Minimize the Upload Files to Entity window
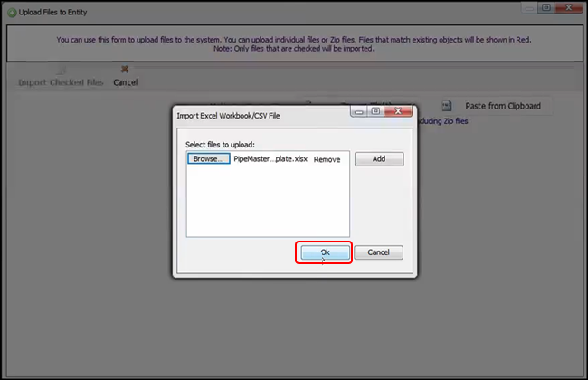This screenshot has height=380, width=588. point(528,7)
